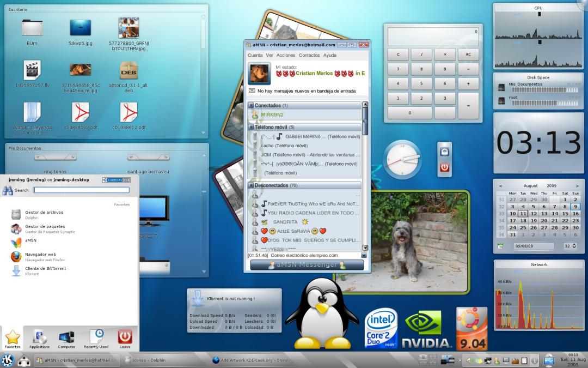The width and height of the screenshot is (588, 368).
Task: Expand hidden system tray icons arrow
Action: pos(460,360)
